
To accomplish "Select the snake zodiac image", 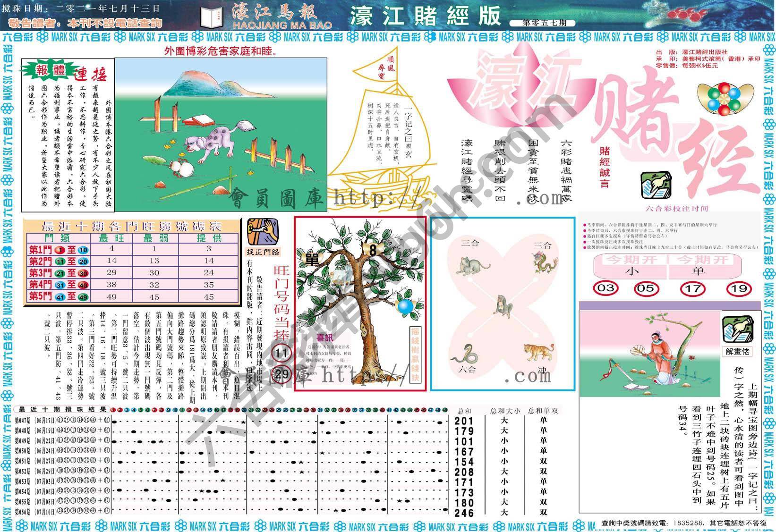I will click(463, 354).
